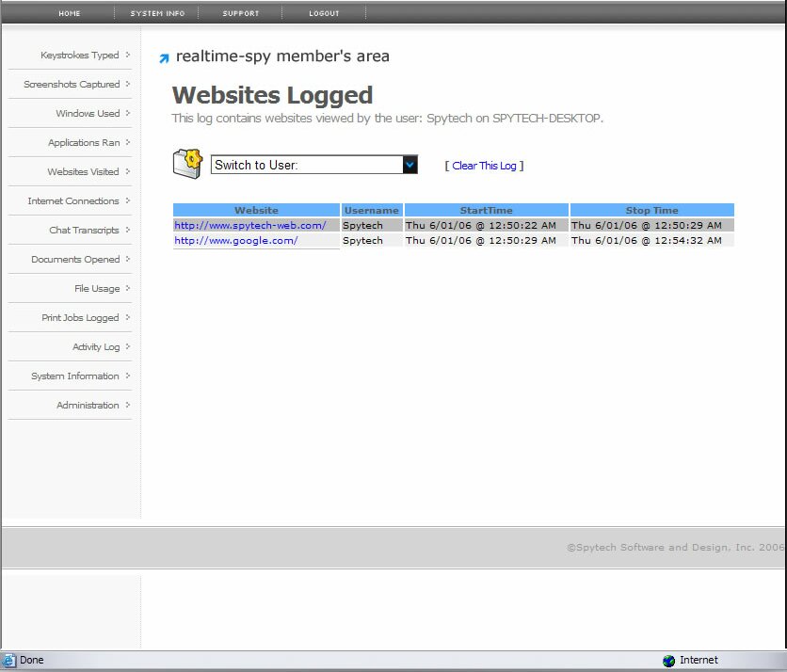The height and width of the screenshot is (672, 787).
Task: Click the Clear This Log link
Action: [x=484, y=166]
